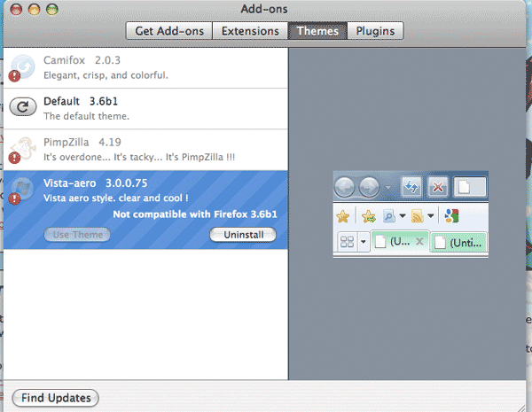This screenshot has width=532, height=412.
Task: Click the Default theme reload icon
Action: (23, 107)
